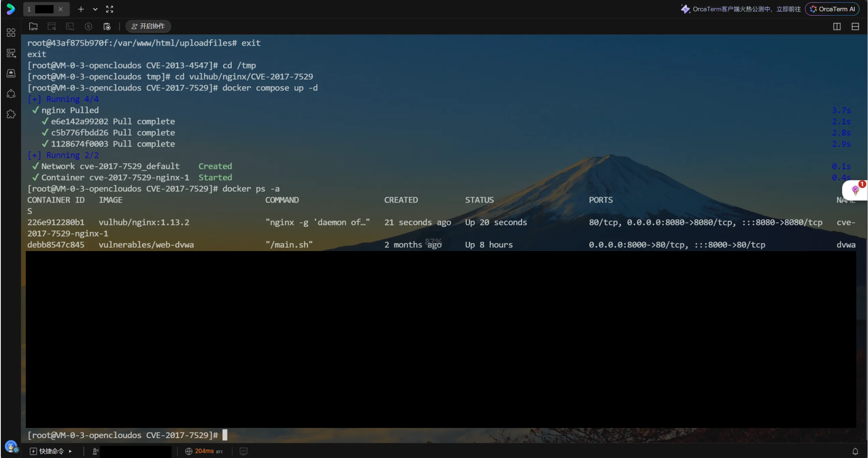Screen dimensions: 868x458
Task: Click the CREATED column header
Action: coord(401,200)
